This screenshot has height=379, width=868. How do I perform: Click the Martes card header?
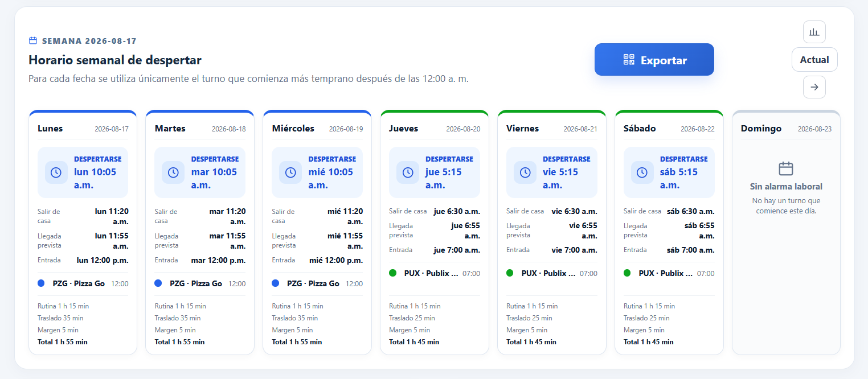click(200, 129)
